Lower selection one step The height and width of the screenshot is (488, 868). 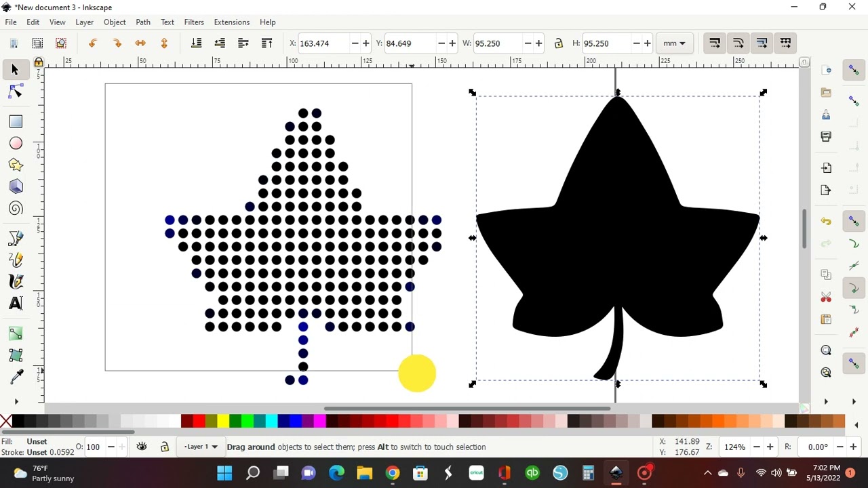[x=220, y=43]
